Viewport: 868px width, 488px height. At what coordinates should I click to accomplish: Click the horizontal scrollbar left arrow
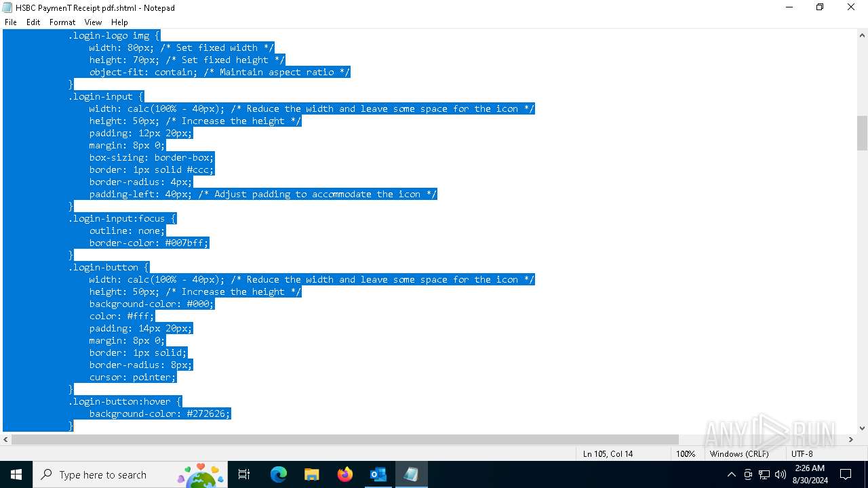pos(6,439)
